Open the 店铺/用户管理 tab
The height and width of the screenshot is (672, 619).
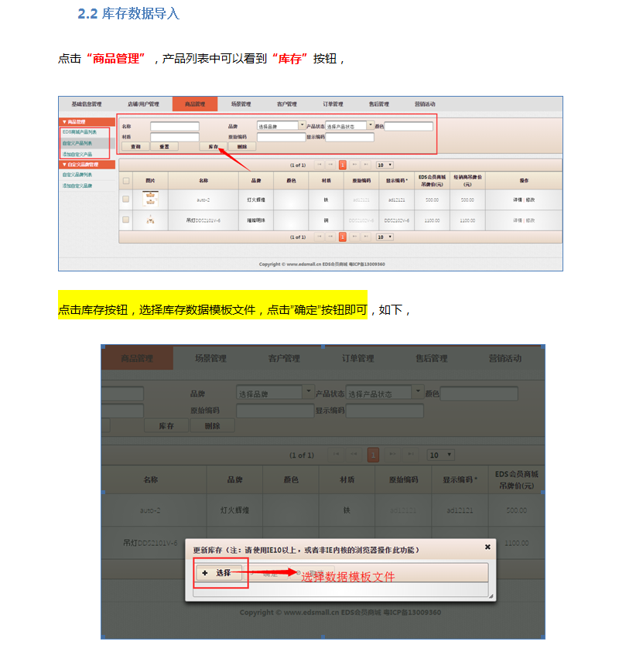tap(143, 104)
